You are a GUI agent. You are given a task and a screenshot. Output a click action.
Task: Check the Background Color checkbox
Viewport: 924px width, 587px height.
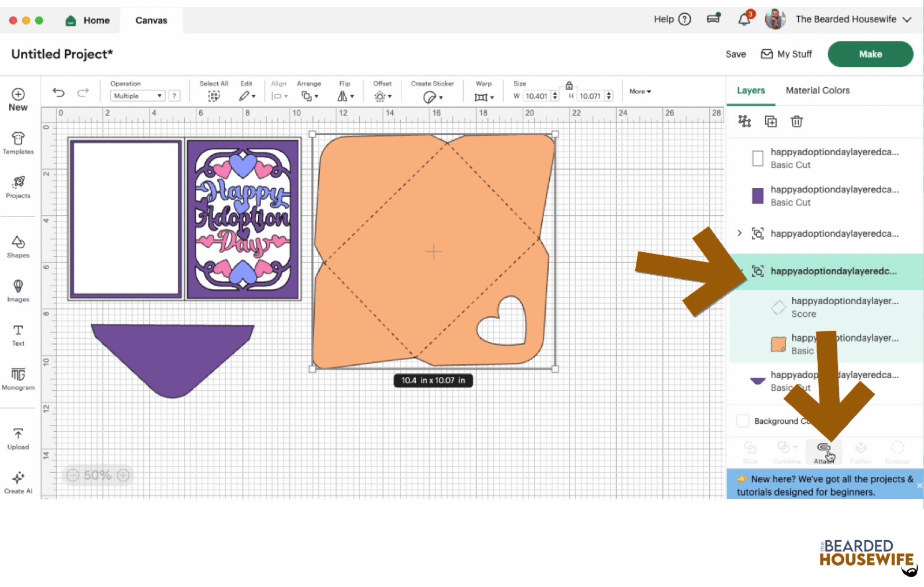[x=743, y=421]
